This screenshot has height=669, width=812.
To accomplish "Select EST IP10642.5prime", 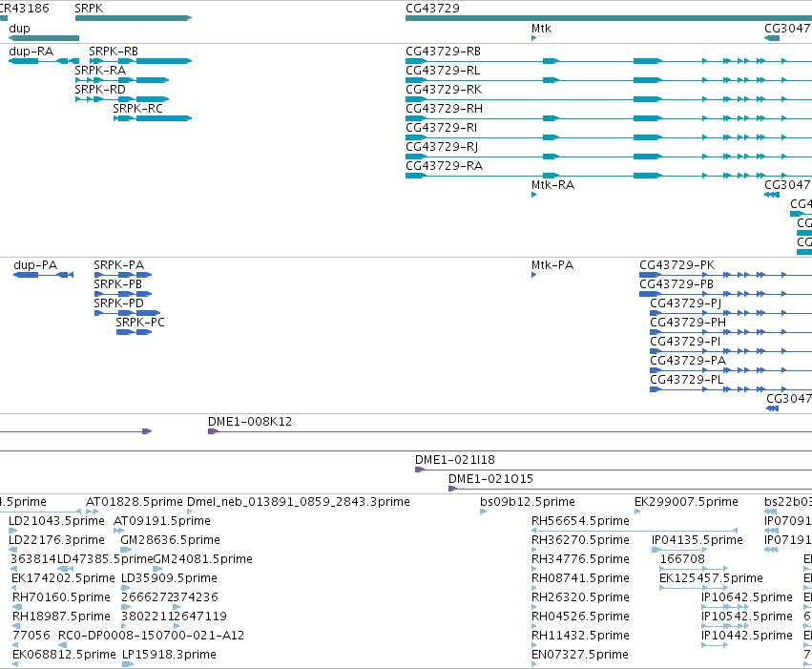I will (747, 597).
